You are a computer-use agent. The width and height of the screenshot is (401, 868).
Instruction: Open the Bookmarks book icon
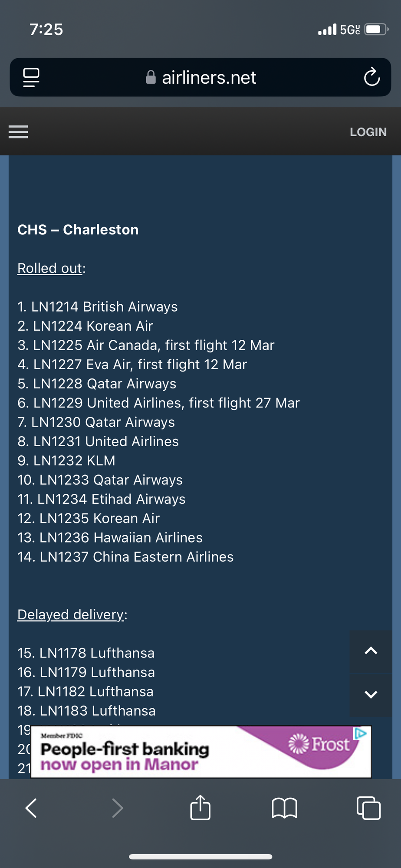click(x=284, y=808)
